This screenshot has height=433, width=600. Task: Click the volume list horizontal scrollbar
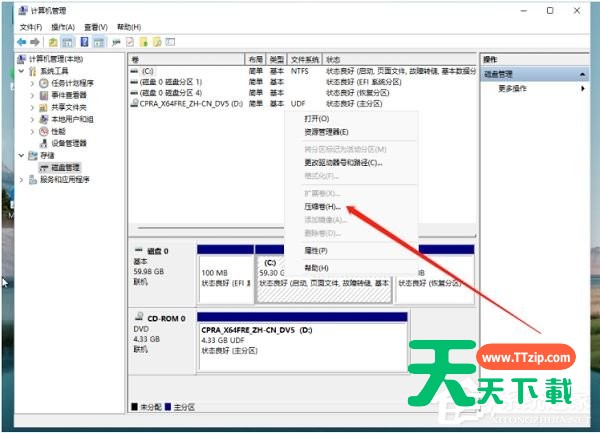pyautogui.click(x=210, y=228)
